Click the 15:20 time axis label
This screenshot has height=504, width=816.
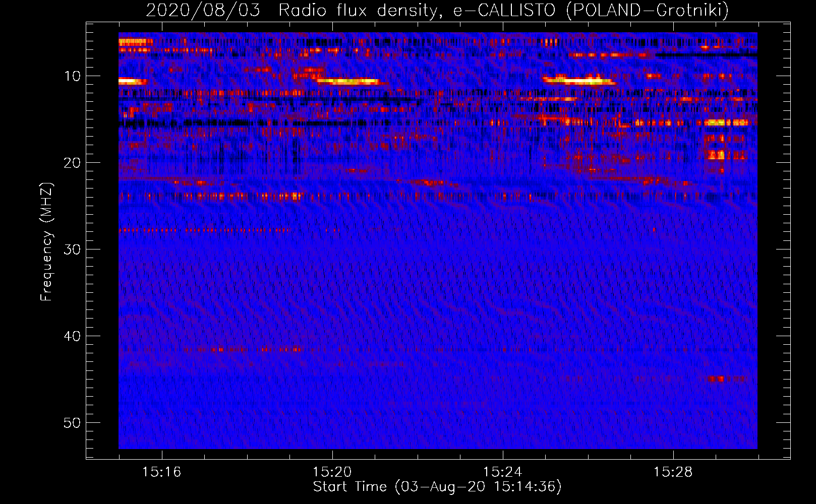point(332,472)
